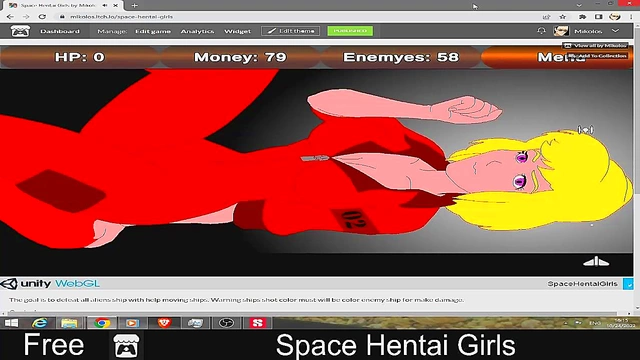Switch to Chrome in taskbar
This screenshot has height=360, width=640.
pos(102,323)
